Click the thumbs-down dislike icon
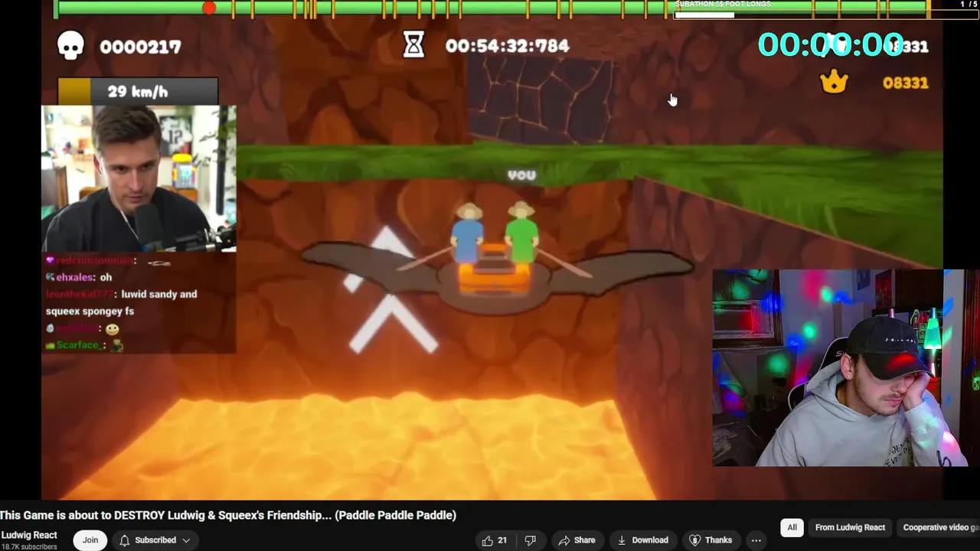This screenshot has width=980, height=551. point(530,540)
